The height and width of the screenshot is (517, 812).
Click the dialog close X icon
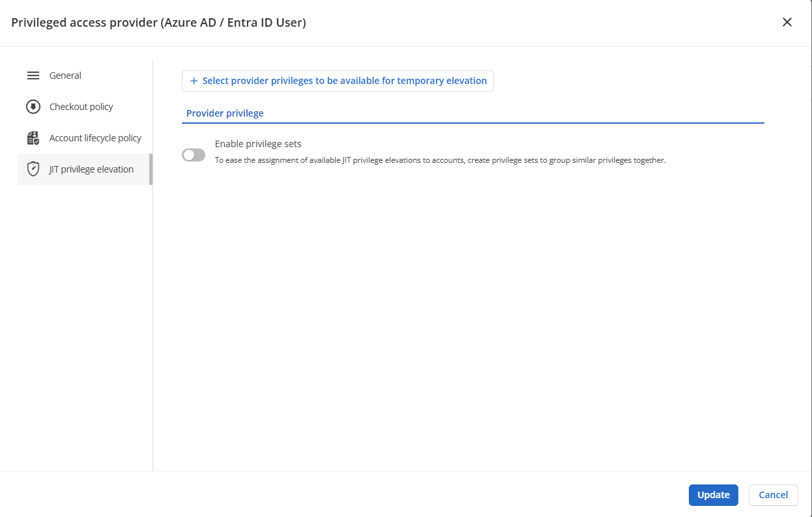click(x=787, y=21)
